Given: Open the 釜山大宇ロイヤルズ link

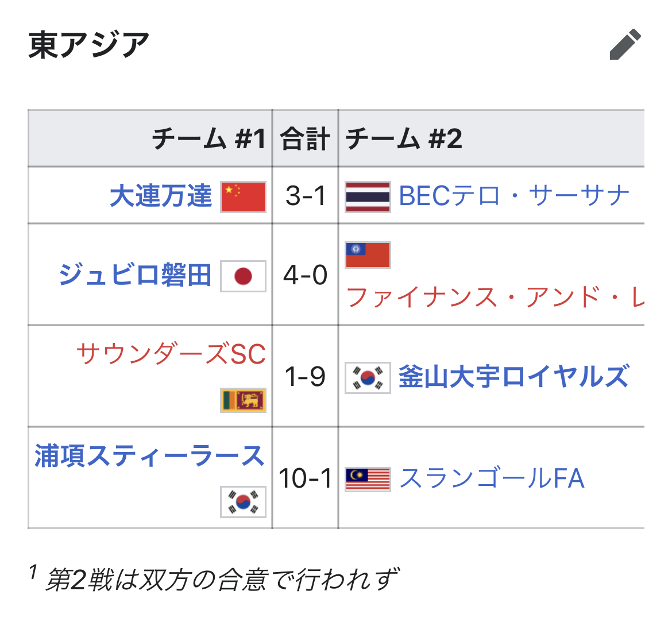Looking at the screenshot, I should pos(514,377).
